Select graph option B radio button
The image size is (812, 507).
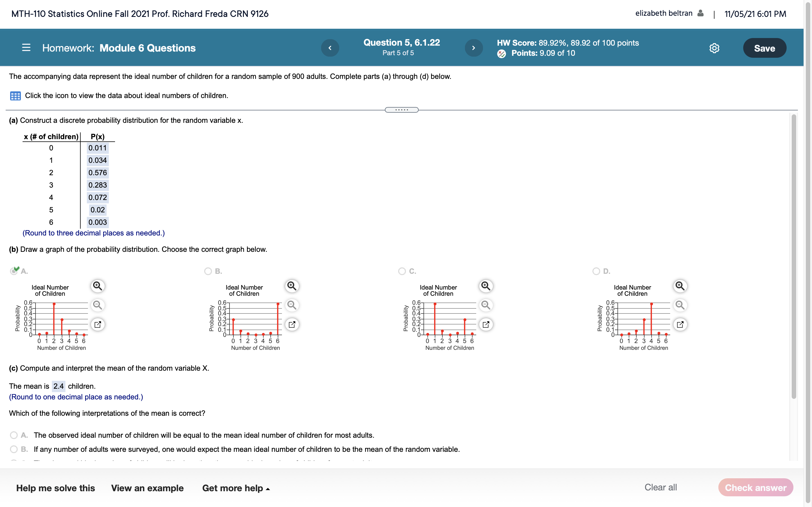[208, 271]
